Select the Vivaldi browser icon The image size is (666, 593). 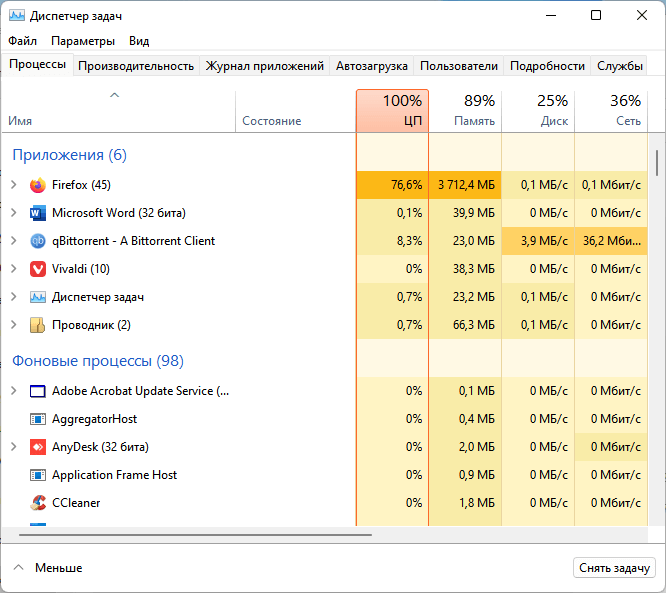coord(38,269)
